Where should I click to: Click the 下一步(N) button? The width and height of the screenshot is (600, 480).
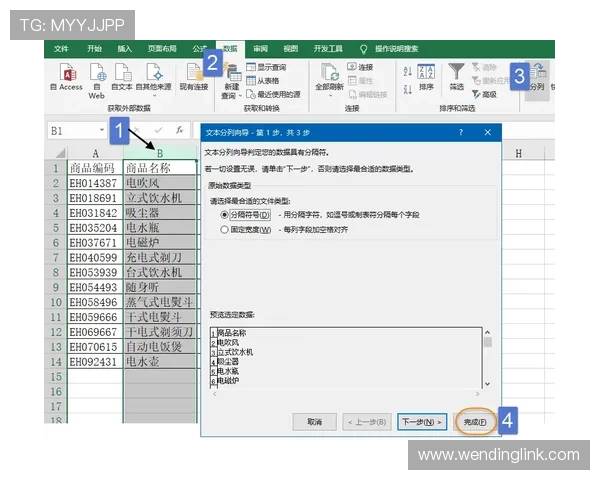point(422,422)
